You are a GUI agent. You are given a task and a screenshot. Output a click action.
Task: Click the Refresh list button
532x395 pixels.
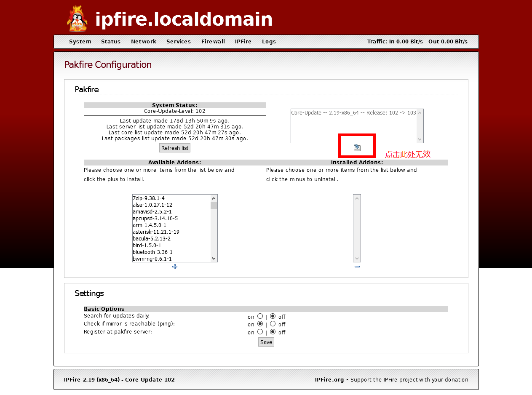pyautogui.click(x=175, y=148)
